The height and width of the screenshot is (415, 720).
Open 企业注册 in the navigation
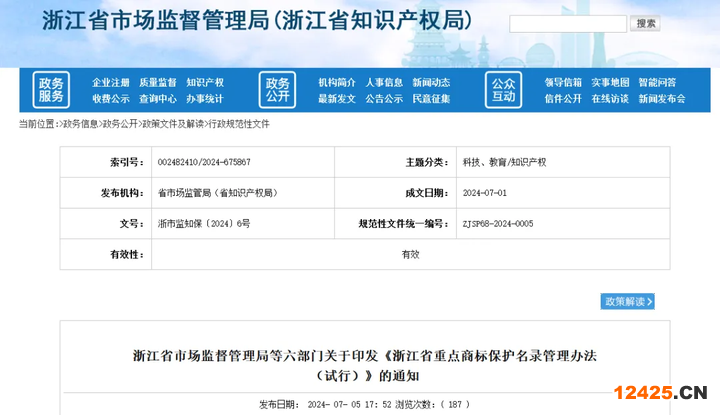pyautogui.click(x=111, y=82)
